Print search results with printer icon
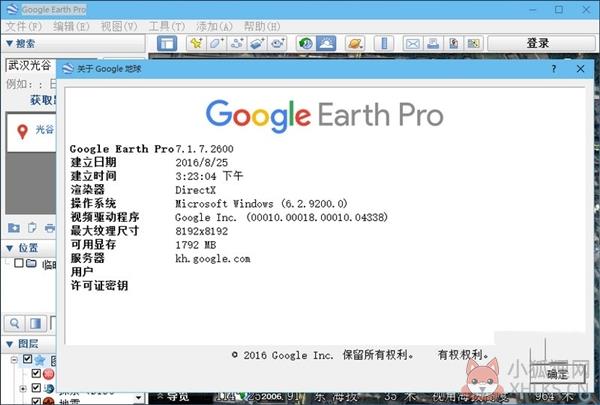This screenshot has width=600, height=405. tap(49, 228)
